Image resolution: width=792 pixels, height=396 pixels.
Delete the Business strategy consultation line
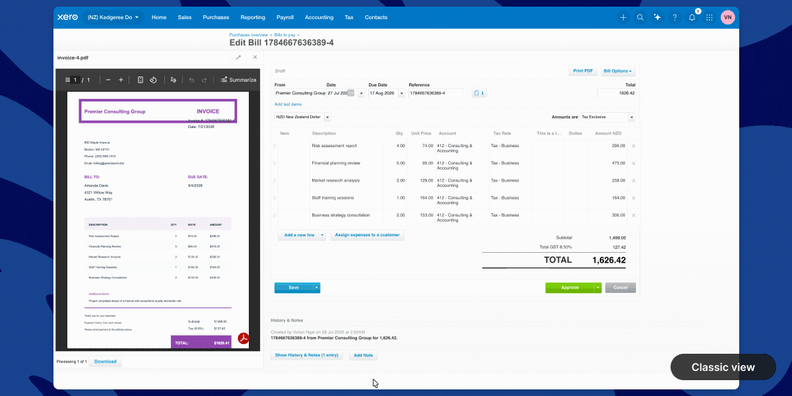coord(633,215)
